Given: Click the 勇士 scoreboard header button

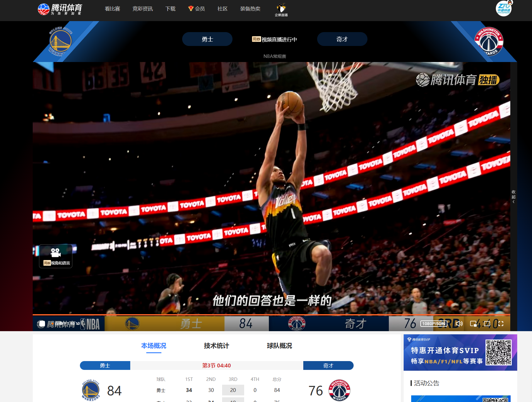Looking at the screenshot, I should click(105, 365).
